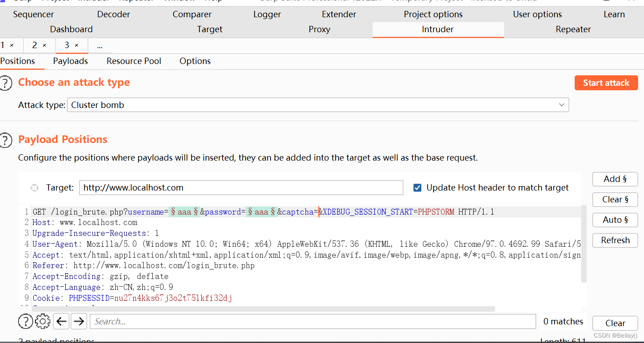Open the Resource Pool sub-tab

(x=134, y=61)
